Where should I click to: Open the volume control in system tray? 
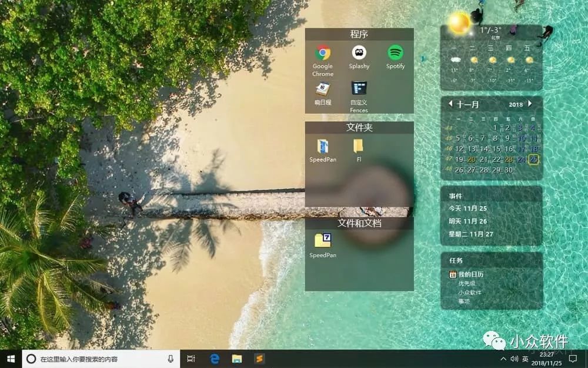(x=514, y=359)
